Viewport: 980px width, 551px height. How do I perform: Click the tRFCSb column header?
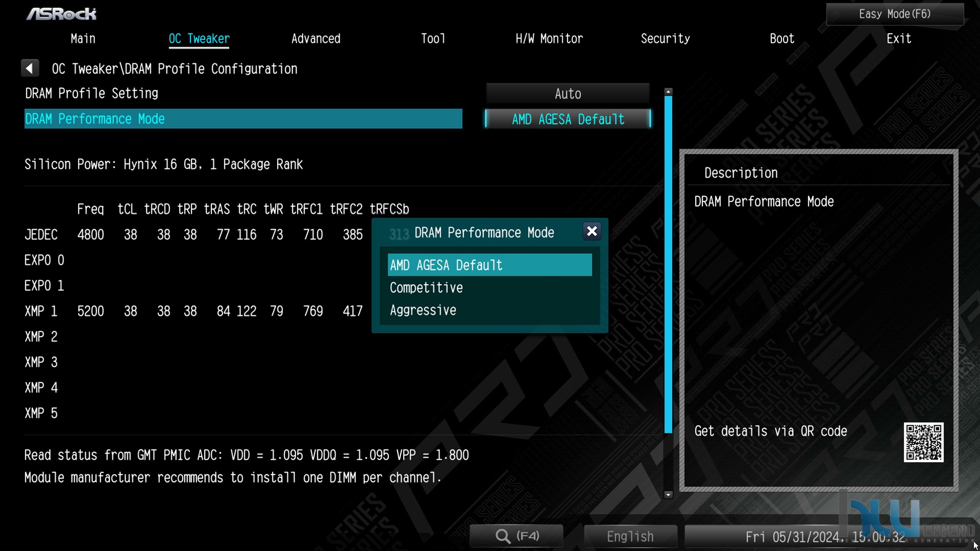(x=389, y=209)
